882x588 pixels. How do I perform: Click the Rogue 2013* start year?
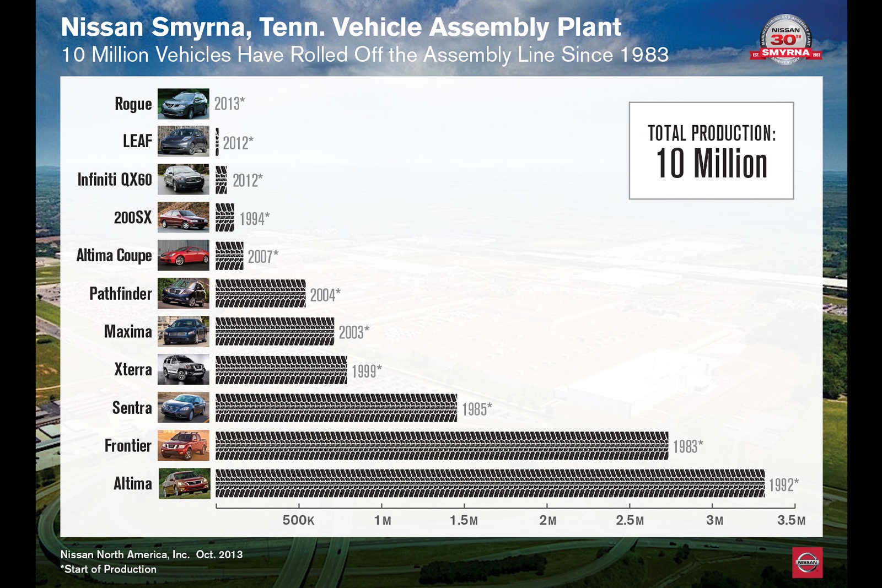point(230,104)
